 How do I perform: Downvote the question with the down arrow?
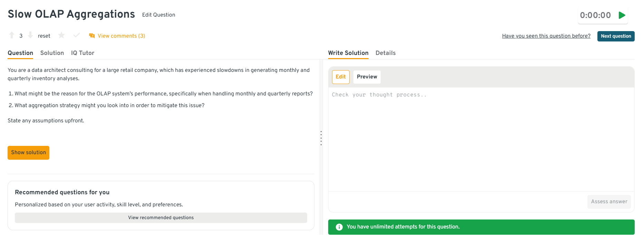coord(30,35)
